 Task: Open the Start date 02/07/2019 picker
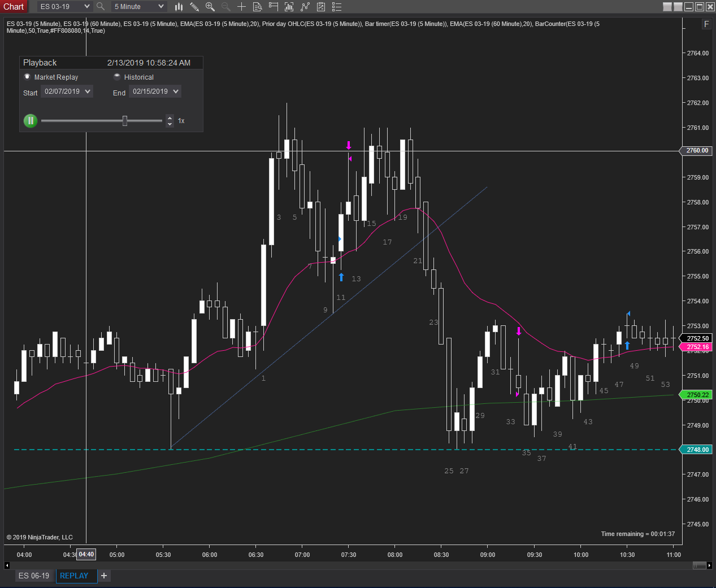pos(67,92)
